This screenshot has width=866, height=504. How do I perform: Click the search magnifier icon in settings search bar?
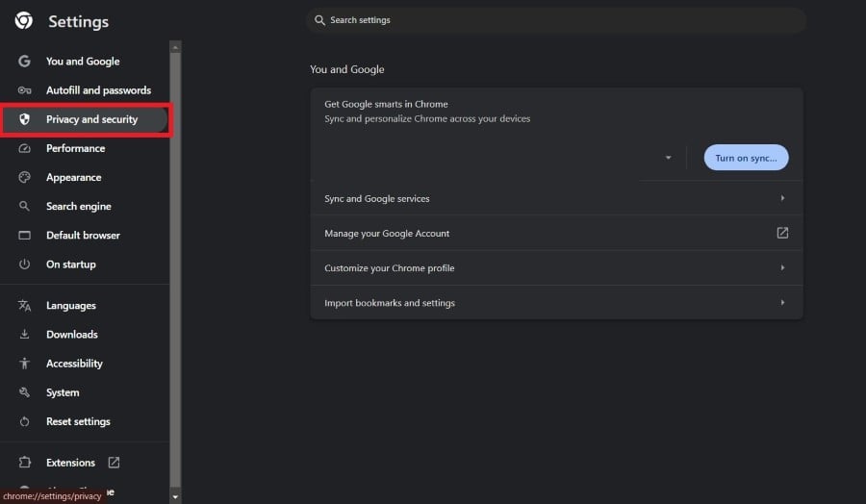click(319, 20)
